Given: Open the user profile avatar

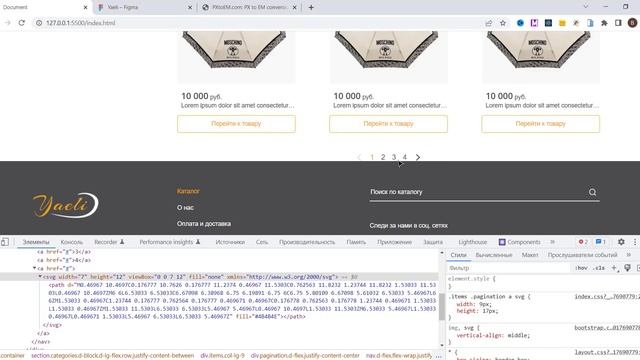Looking at the screenshot, I should click(x=632, y=23).
